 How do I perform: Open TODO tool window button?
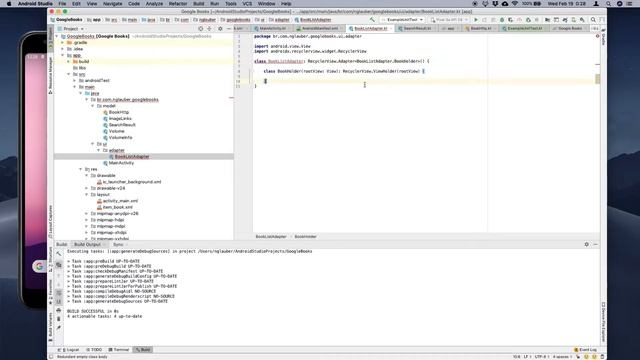[x=94, y=350]
